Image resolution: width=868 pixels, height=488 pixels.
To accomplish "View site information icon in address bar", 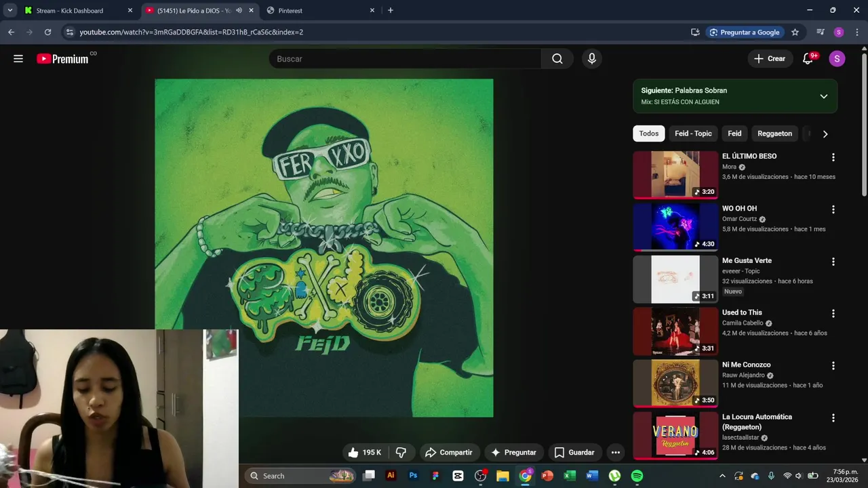I will point(69,32).
